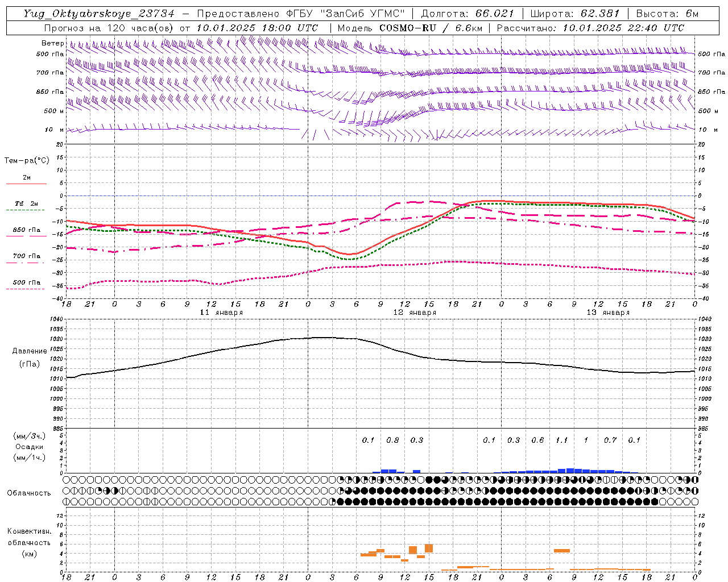Click "Прогноз на 120 часа(ов)" text
Image resolution: width=728 pixels, height=582 pixels.
110,28
